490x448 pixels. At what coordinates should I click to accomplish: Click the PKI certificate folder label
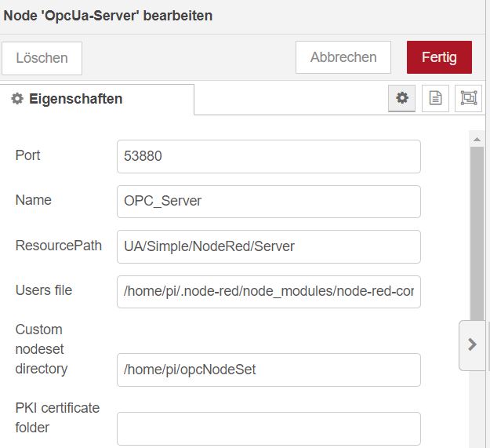click(x=57, y=417)
